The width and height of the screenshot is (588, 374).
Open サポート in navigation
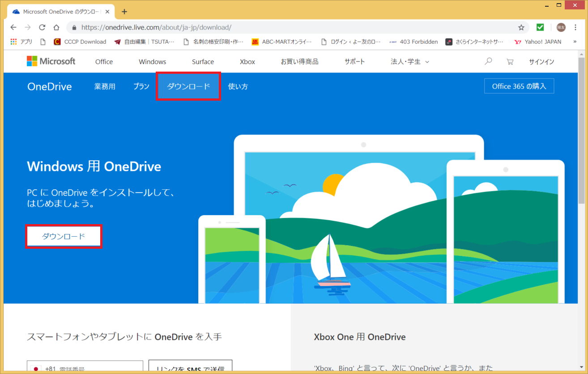[354, 62]
